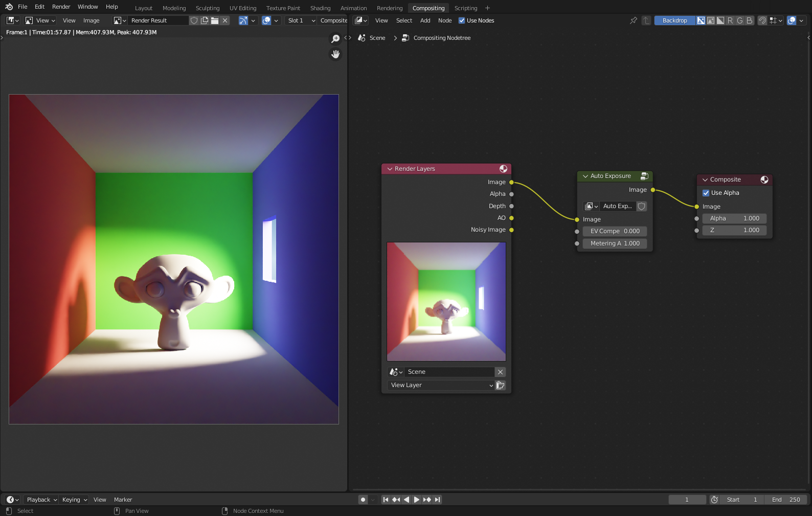This screenshot has height=516, width=812.
Task: Toggle Use Alpha in Composite node
Action: 706,193
